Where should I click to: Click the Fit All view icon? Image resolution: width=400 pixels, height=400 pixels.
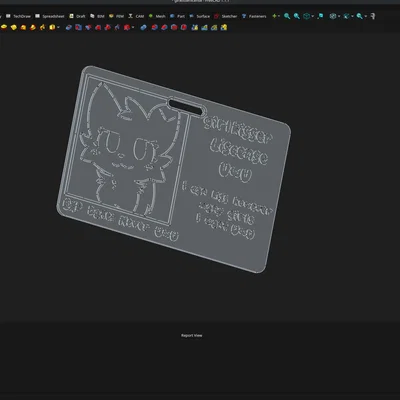[x=287, y=16]
